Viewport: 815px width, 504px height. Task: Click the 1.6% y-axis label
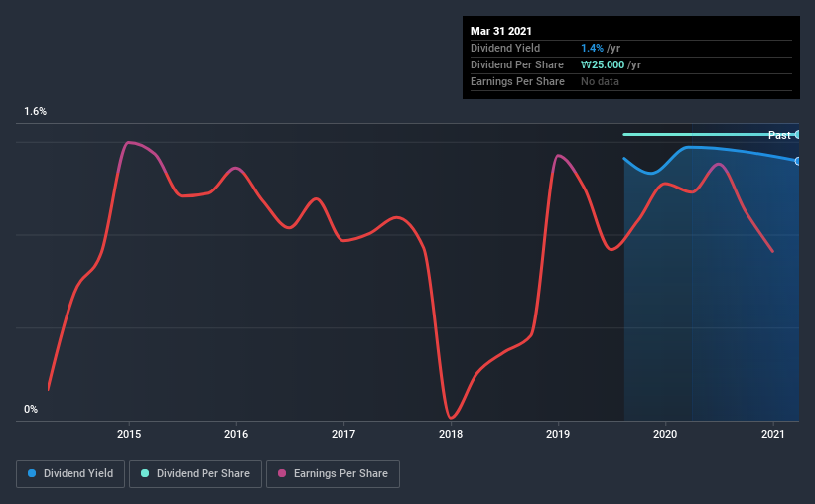coord(36,112)
